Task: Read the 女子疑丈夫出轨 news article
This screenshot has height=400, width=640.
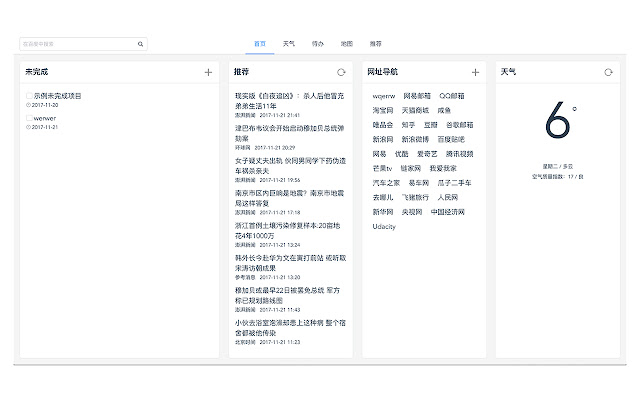Action: point(290,166)
